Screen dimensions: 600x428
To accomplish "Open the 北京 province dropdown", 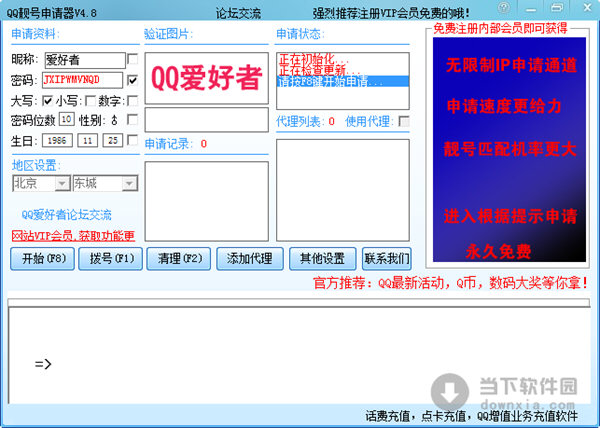I will coord(62,184).
